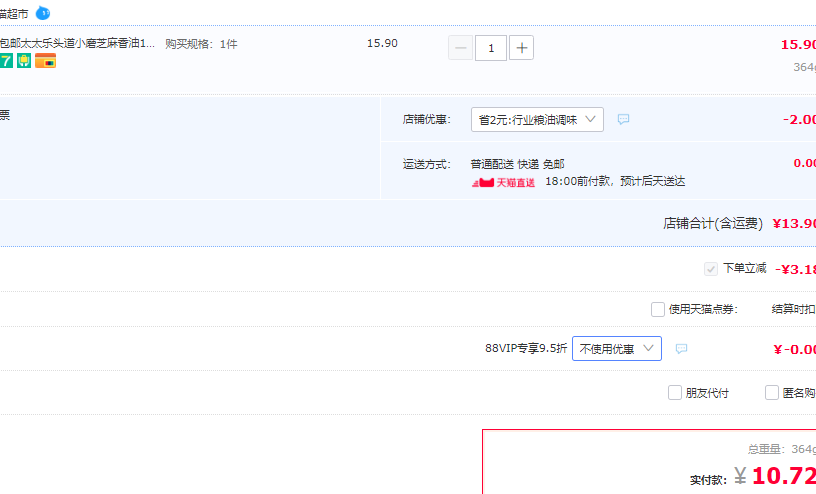Click the orange credit card badge icon
The width and height of the screenshot is (816, 494).
click(45, 61)
